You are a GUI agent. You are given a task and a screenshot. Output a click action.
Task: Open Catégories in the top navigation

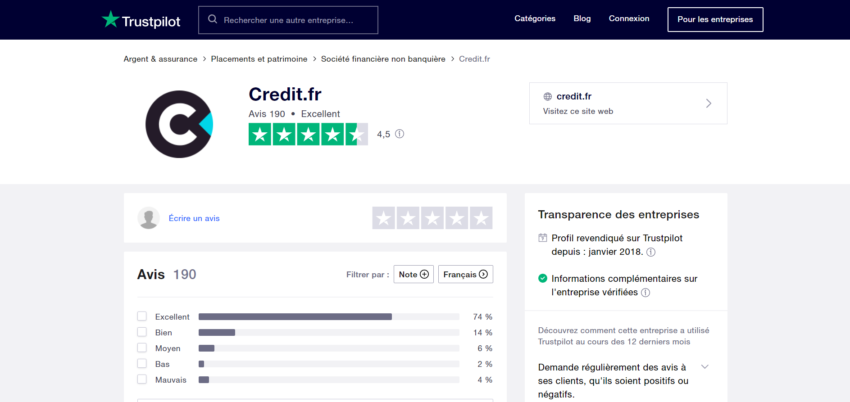coord(535,18)
